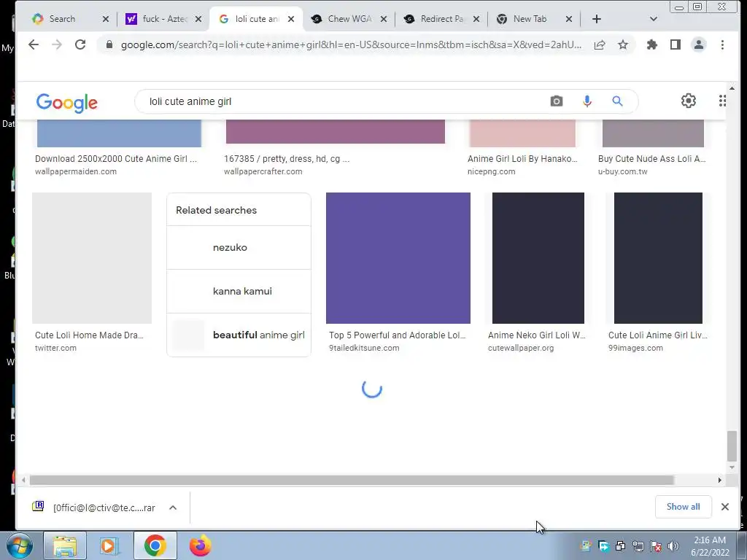
Task: Switch to the New Tab tab
Action: point(529,19)
